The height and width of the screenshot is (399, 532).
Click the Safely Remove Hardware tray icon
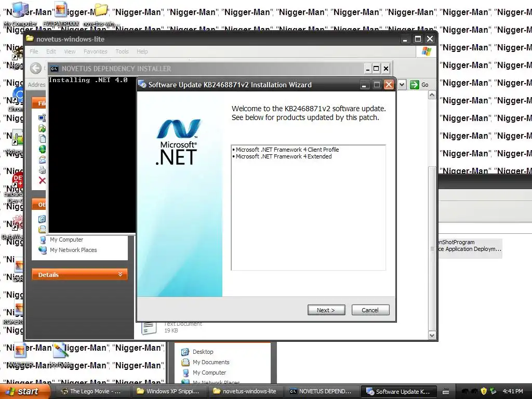pyautogui.click(x=493, y=391)
